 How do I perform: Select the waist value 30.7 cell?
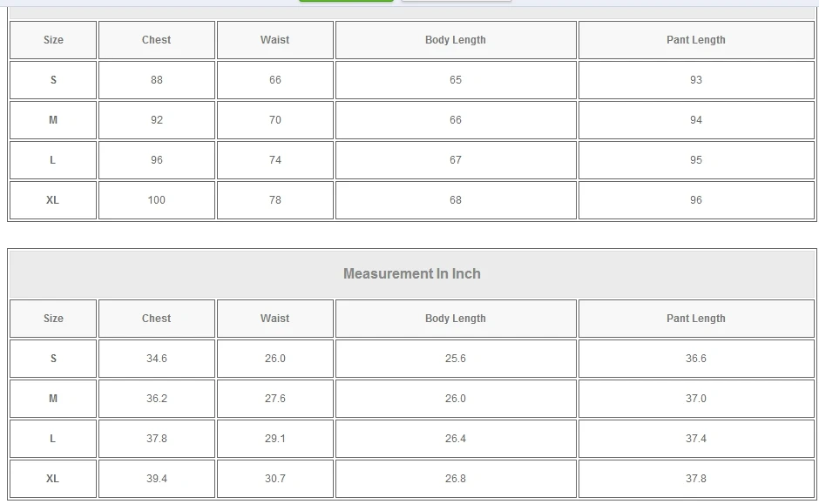click(x=275, y=479)
